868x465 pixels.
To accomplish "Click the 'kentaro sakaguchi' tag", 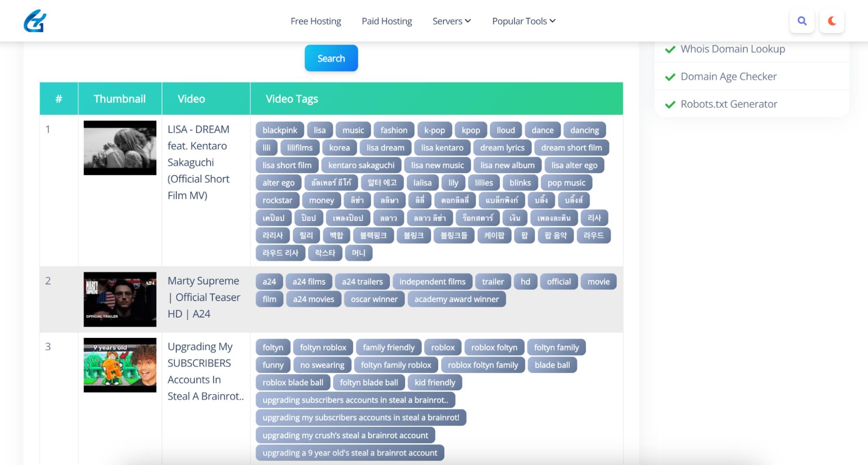I will (361, 165).
